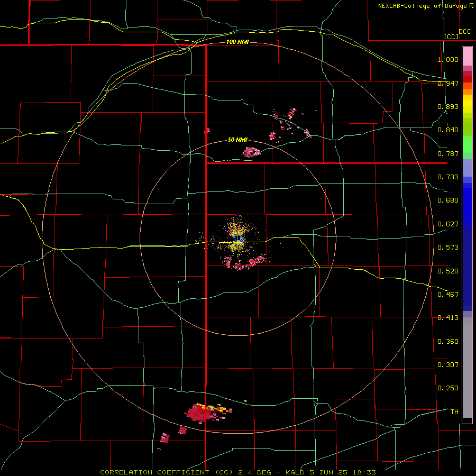
Task: Select the 0.413 scale value
Action: click(448, 318)
